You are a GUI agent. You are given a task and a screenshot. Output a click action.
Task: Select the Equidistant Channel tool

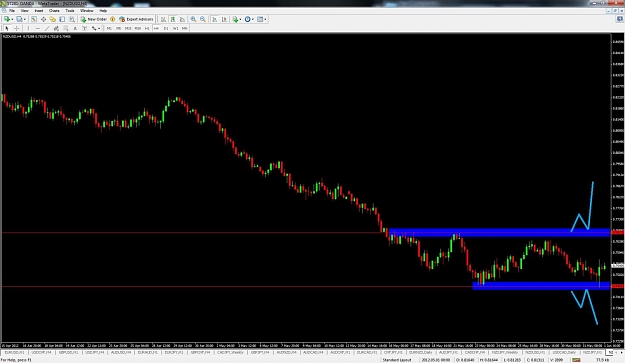56,28
